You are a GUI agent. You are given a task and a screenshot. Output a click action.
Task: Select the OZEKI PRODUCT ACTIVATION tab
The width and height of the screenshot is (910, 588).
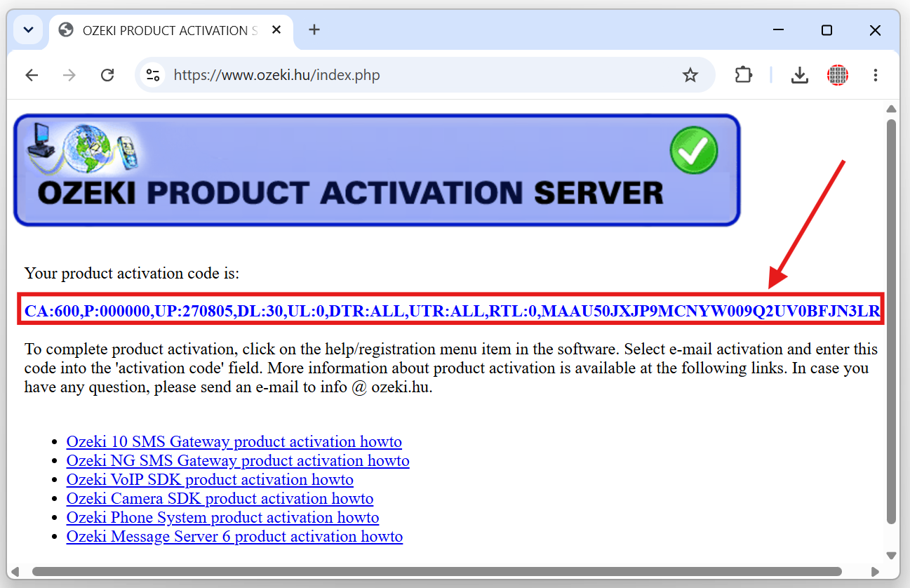[172, 31]
